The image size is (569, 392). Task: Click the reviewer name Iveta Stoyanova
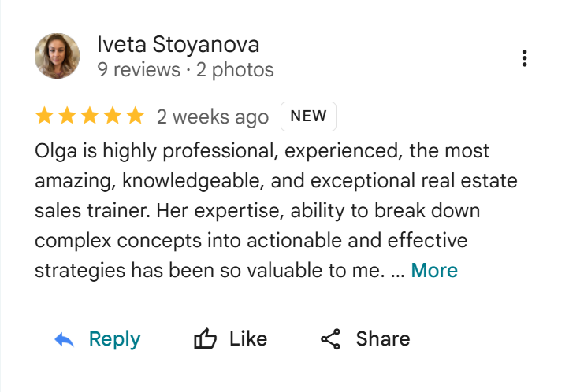[178, 45]
